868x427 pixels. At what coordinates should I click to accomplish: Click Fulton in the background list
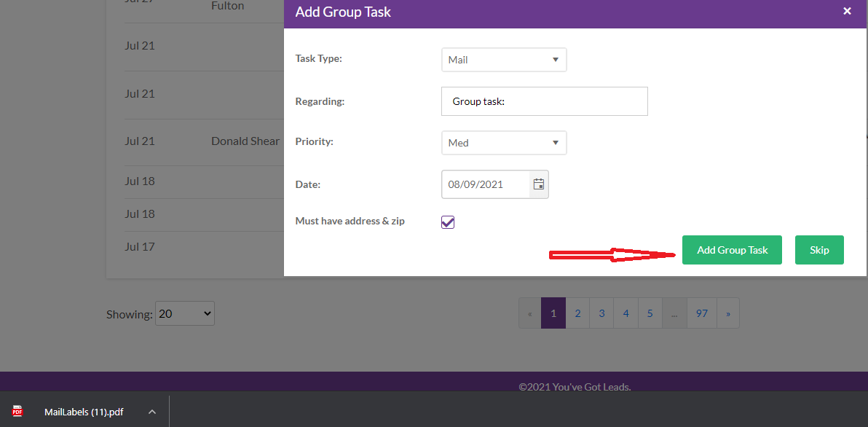point(227,6)
